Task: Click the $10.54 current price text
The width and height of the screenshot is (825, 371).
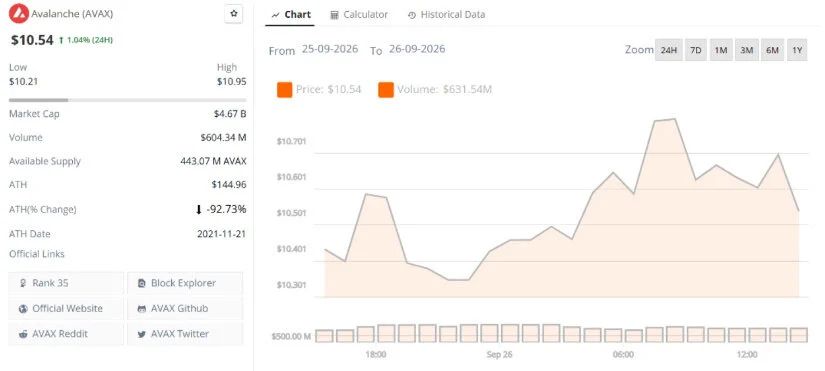Action: pyautogui.click(x=32, y=40)
